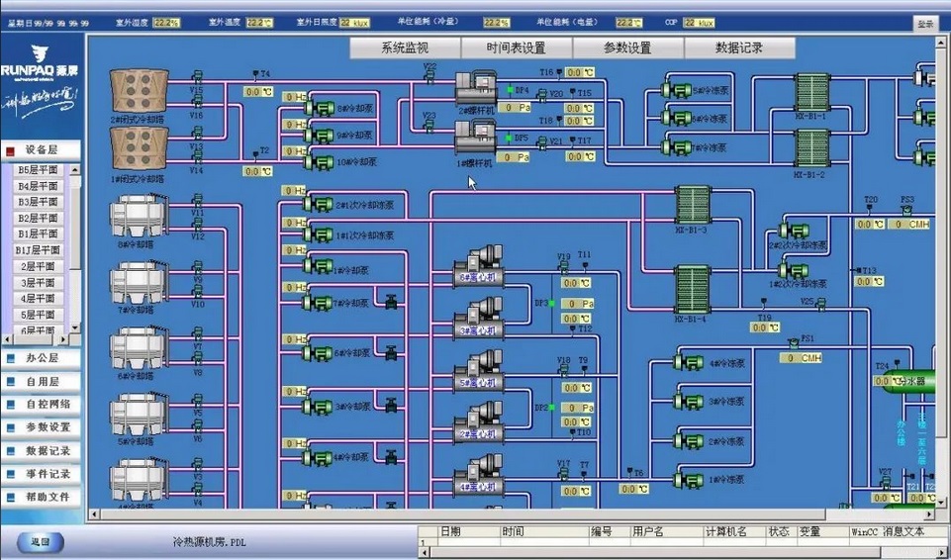Expand the 设备层 section in sidebar

42,150
